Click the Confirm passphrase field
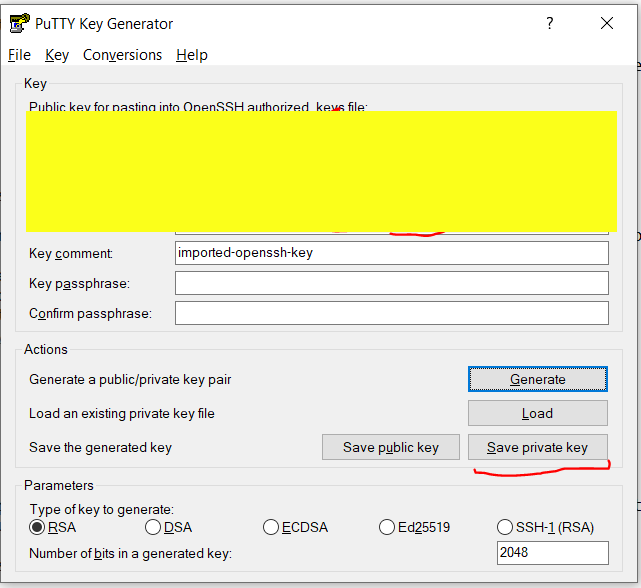Image resolution: width=641 pixels, height=588 pixels. 391,313
